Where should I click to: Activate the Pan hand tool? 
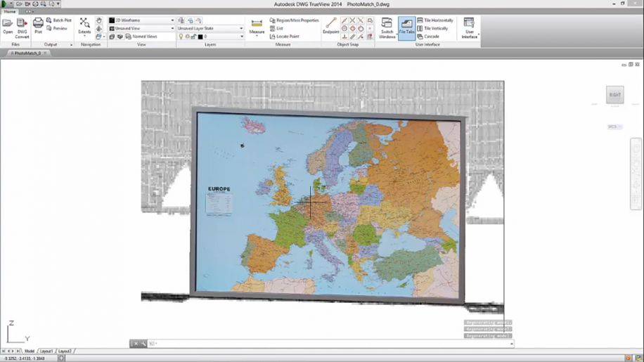99,20
